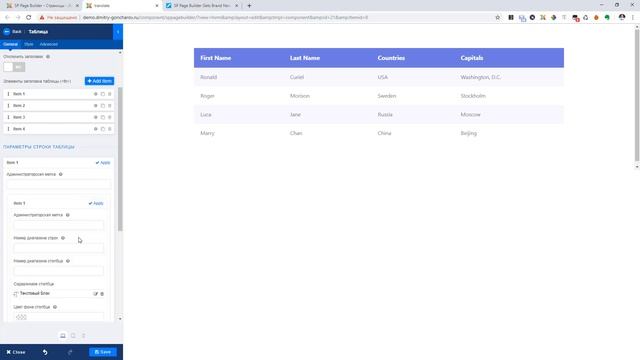Viewport: 640px width, 360px height.
Task: Duplicate Item 2 in the list
Action: pyautogui.click(x=103, y=106)
